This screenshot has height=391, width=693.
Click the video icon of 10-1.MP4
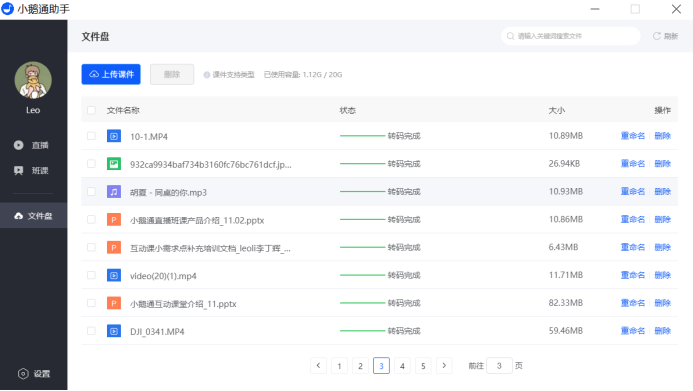click(x=114, y=136)
